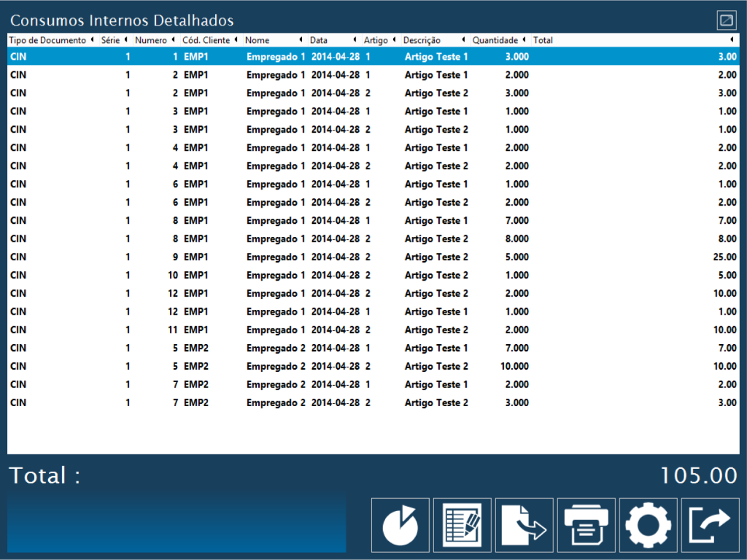Click the edit list report icon
This screenshot has width=747, height=560.
[x=462, y=525]
